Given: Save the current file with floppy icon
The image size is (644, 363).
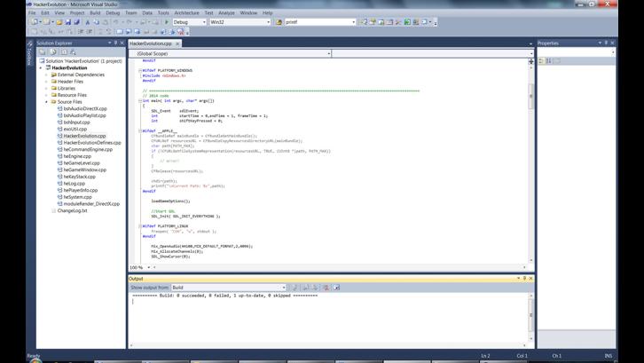Looking at the screenshot, I should 68,22.
